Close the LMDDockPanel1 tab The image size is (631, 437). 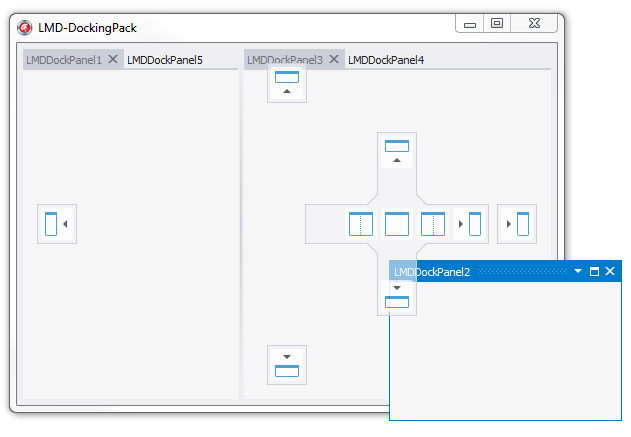pyautogui.click(x=113, y=59)
